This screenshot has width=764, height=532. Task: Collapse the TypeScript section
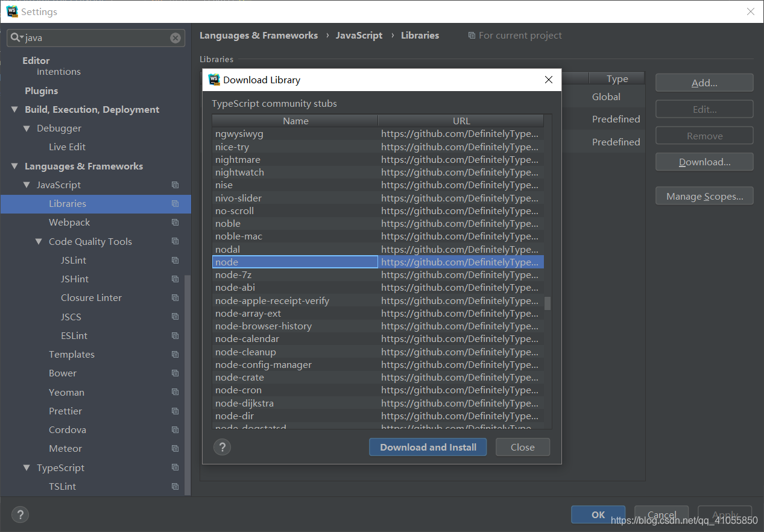27,467
